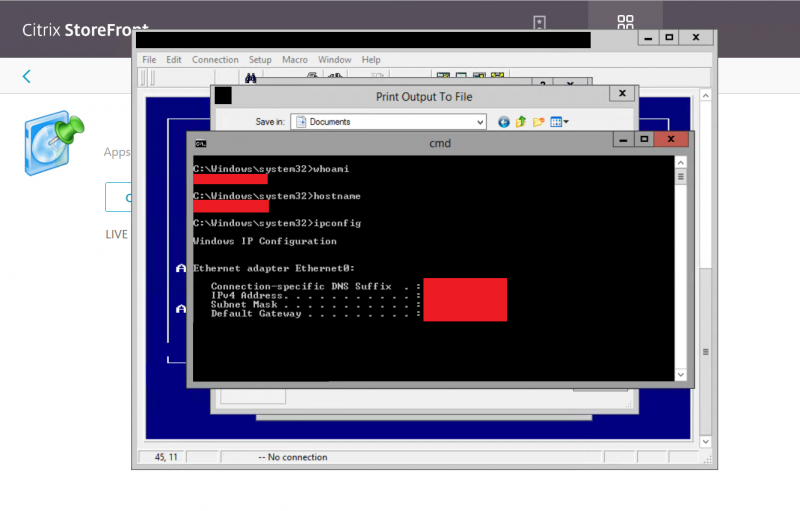This screenshot has height=511, width=800.
Task: Click the StoreFront apps grid icon
Action: (625, 21)
